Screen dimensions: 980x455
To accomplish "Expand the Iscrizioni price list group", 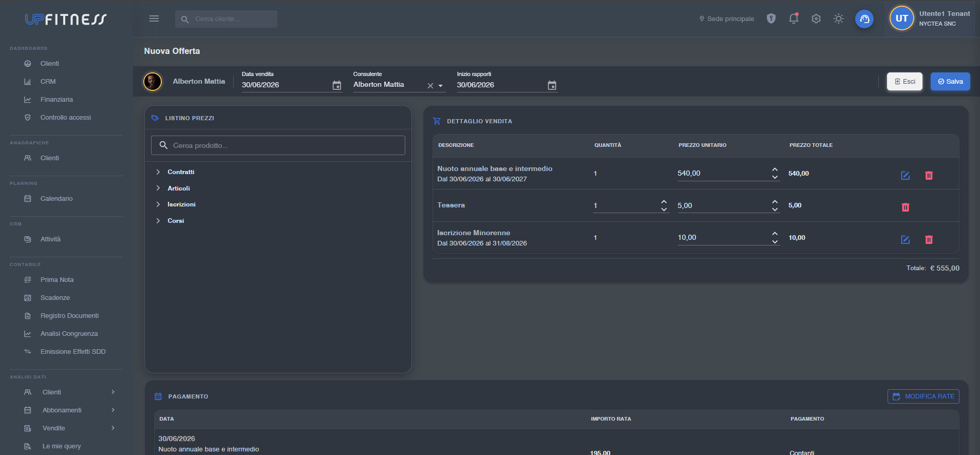I will 158,204.
